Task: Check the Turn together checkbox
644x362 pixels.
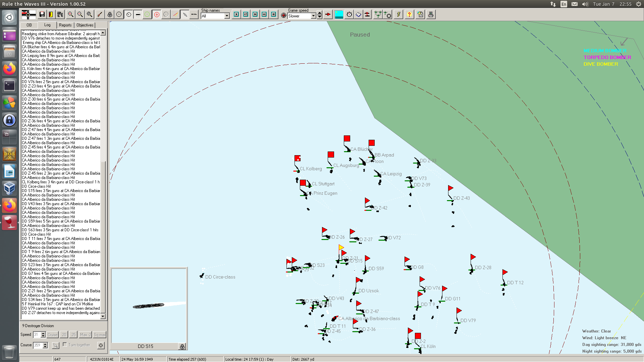Action: point(65,345)
